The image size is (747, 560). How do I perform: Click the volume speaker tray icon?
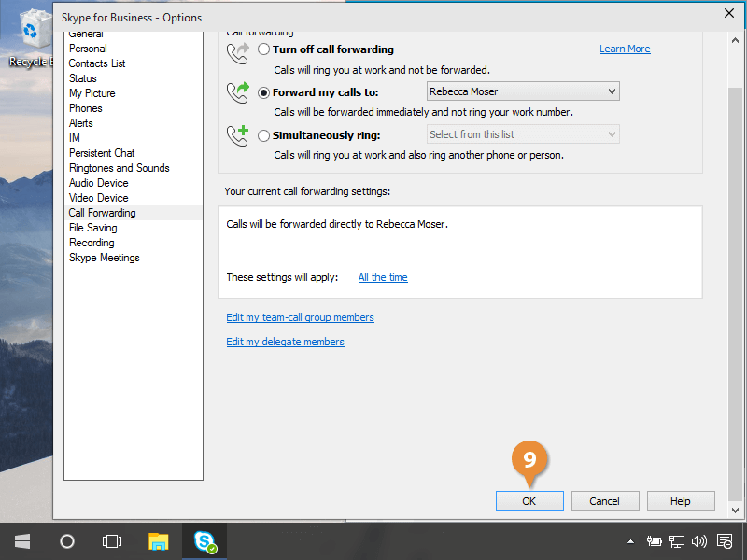(699, 541)
